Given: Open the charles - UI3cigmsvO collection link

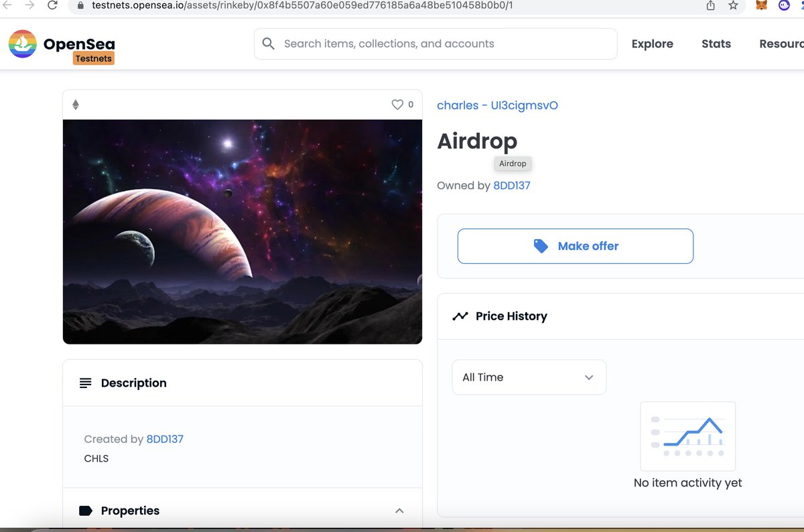Looking at the screenshot, I should click(x=497, y=105).
